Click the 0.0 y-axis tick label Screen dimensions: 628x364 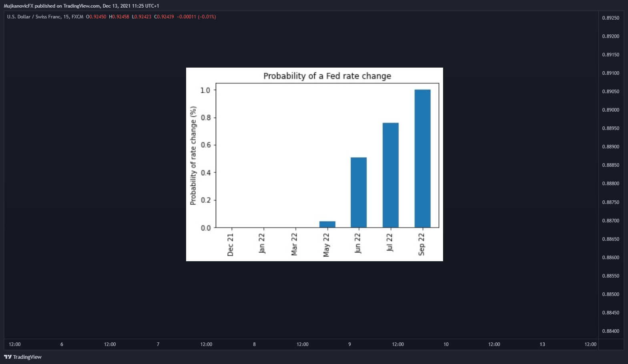(x=205, y=228)
